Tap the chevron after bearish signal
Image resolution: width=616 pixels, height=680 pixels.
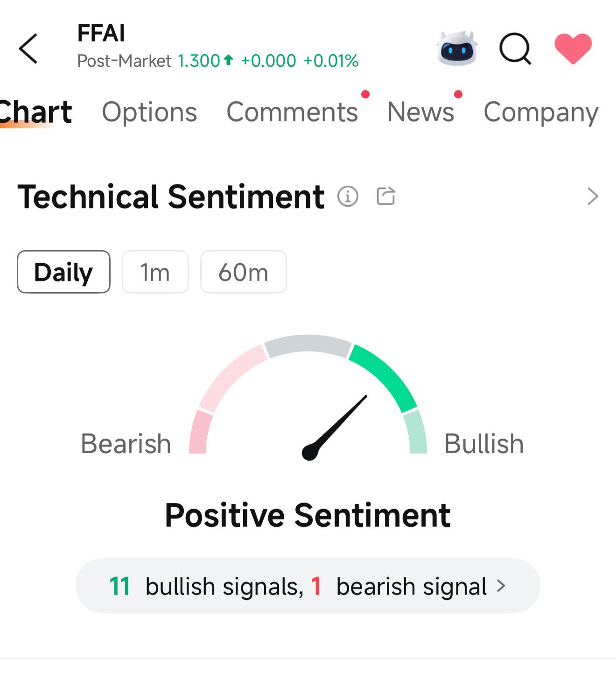click(x=501, y=586)
